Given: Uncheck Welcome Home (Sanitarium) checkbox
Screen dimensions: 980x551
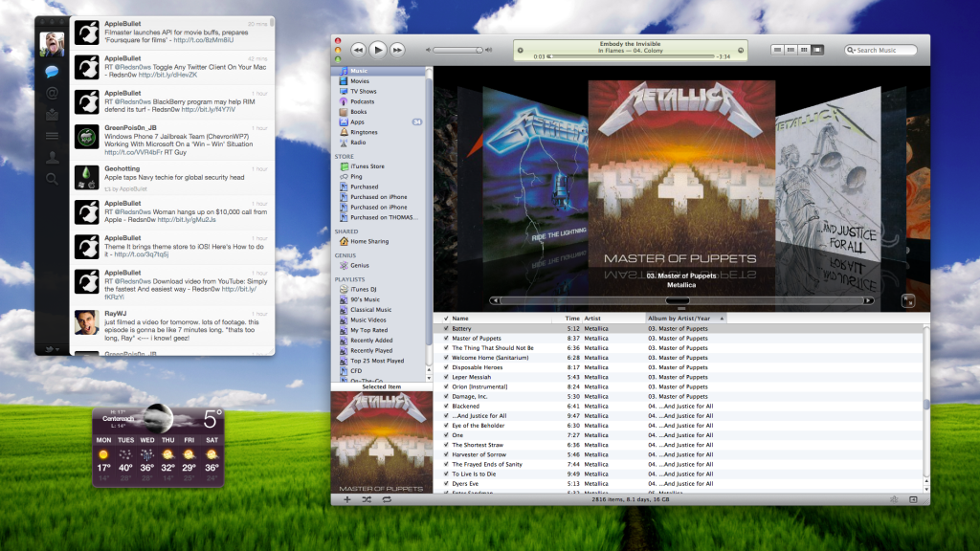Looking at the screenshot, I should pyautogui.click(x=446, y=358).
